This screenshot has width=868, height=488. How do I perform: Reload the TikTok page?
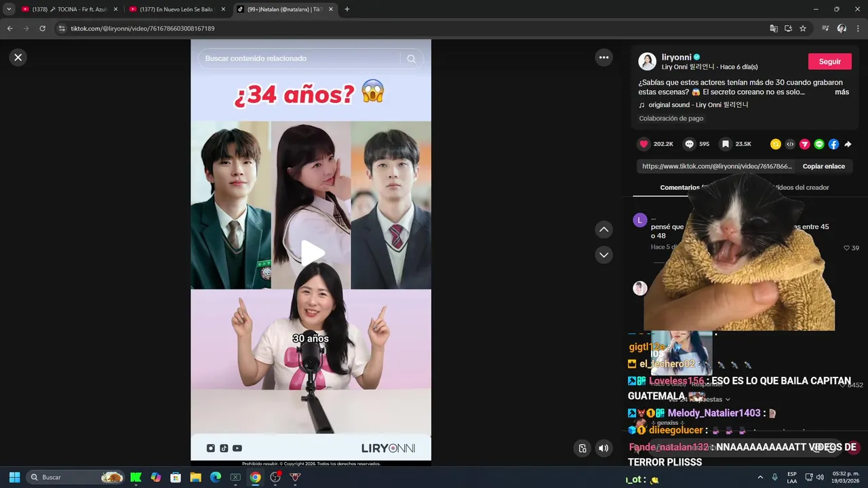point(42,28)
